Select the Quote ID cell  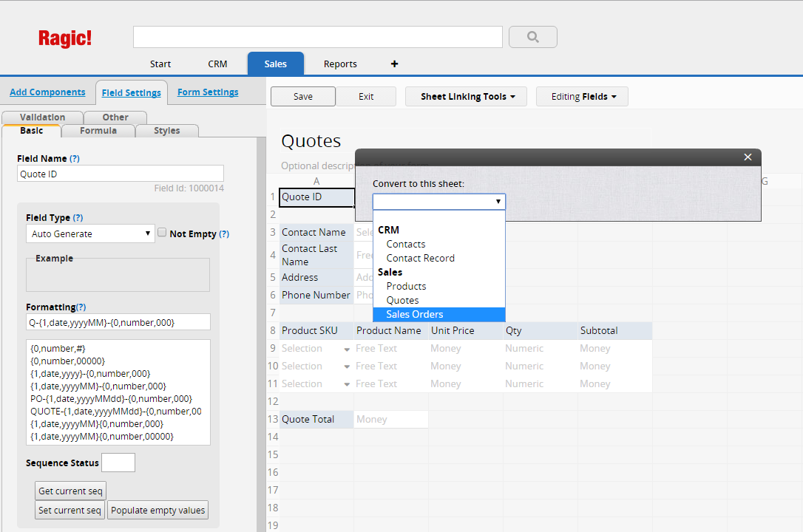click(x=317, y=197)
